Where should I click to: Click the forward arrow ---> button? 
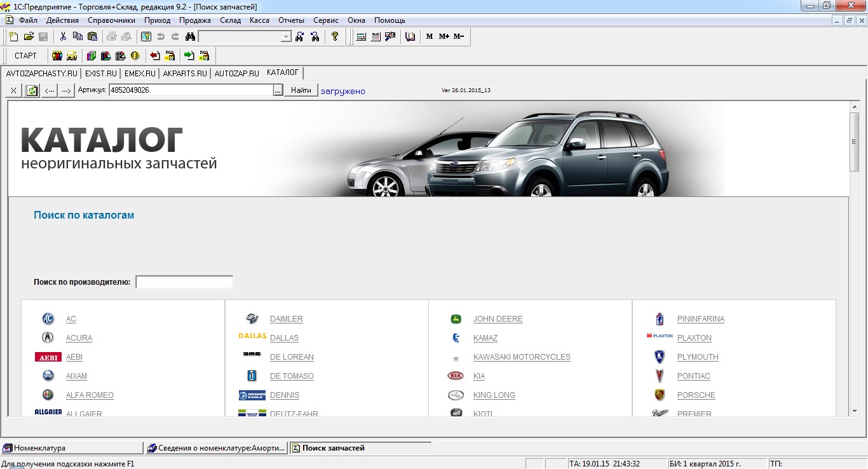67,91
